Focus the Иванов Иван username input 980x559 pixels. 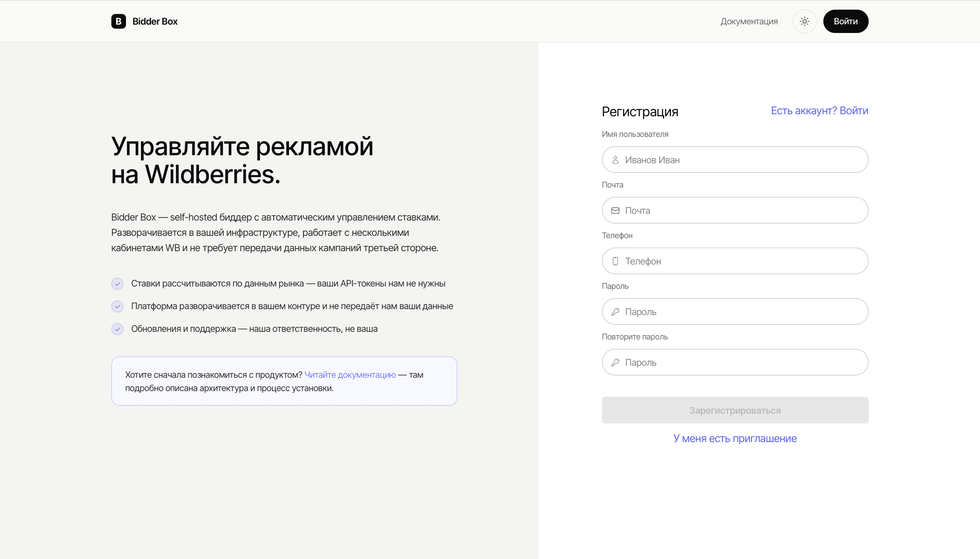[x=735, y=160]
